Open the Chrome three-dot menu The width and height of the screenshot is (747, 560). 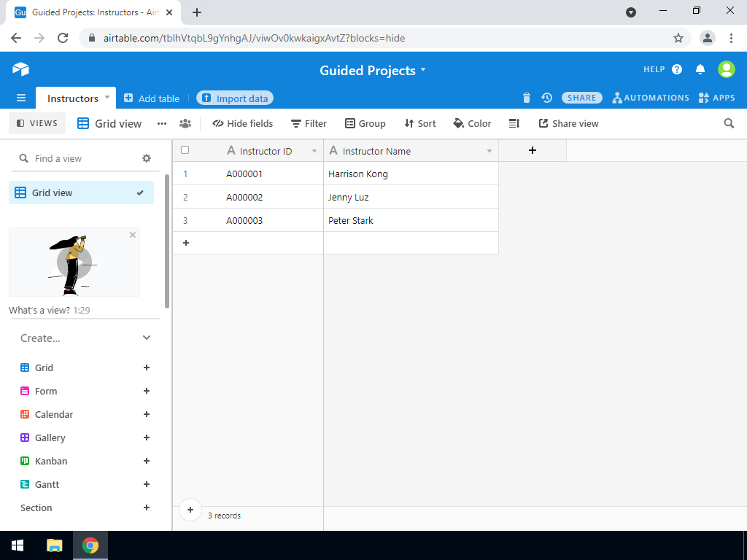[731, 38]
